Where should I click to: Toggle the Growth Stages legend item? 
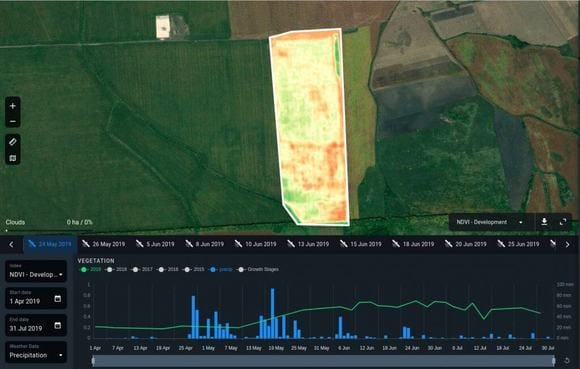pos(258,270)
